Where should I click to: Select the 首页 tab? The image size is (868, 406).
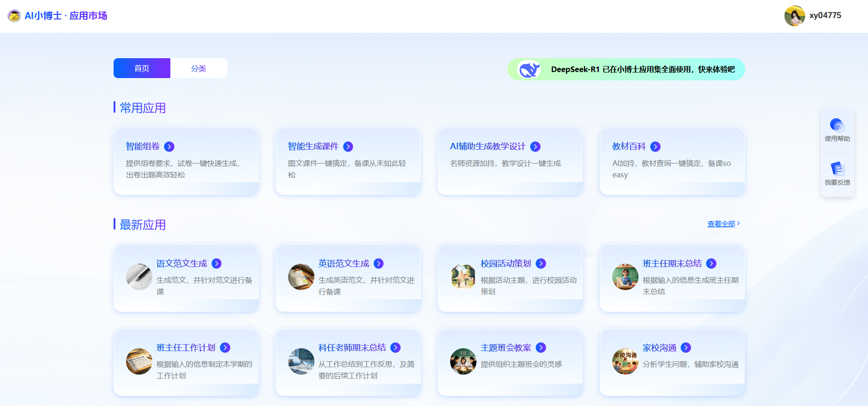(142, 68)
